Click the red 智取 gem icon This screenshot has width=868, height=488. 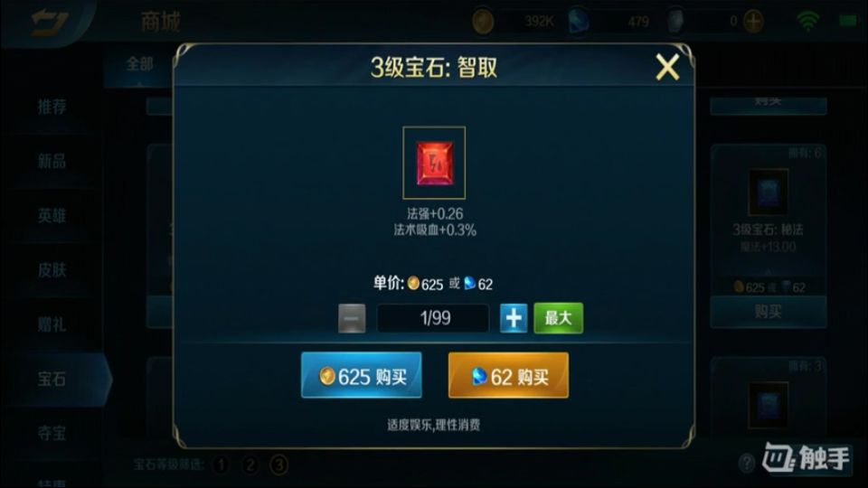434,163
